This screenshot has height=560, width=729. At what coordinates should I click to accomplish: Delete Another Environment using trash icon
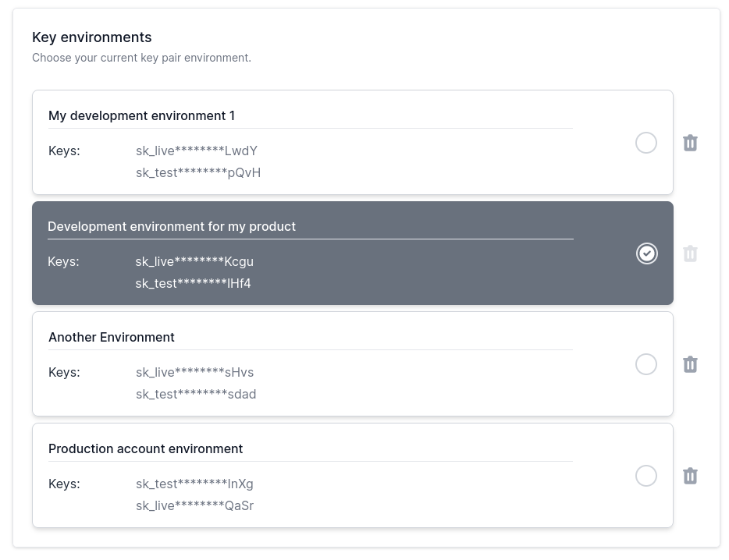tap(690, 364)
